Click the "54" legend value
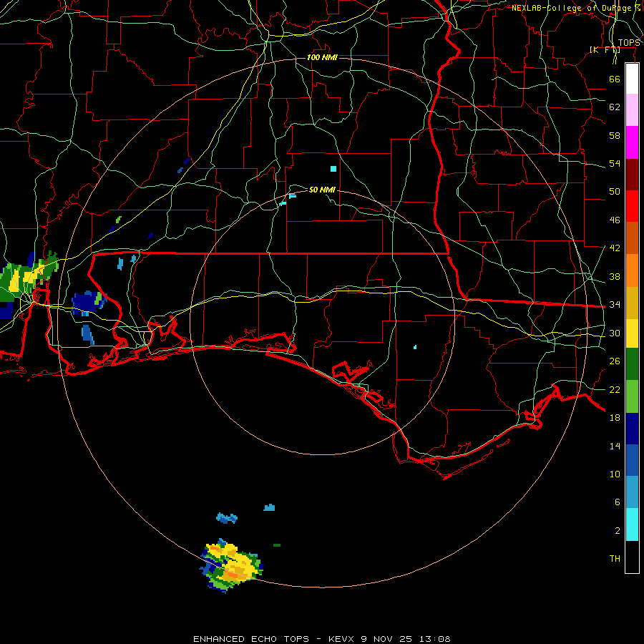Viewport: 644px width, 644px height. 615,163
